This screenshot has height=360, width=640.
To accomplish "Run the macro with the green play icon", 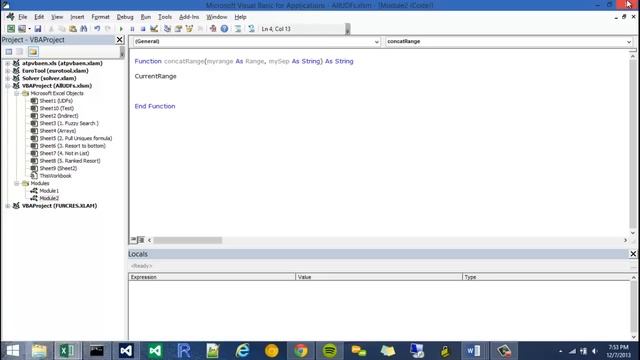I will 121,29.
